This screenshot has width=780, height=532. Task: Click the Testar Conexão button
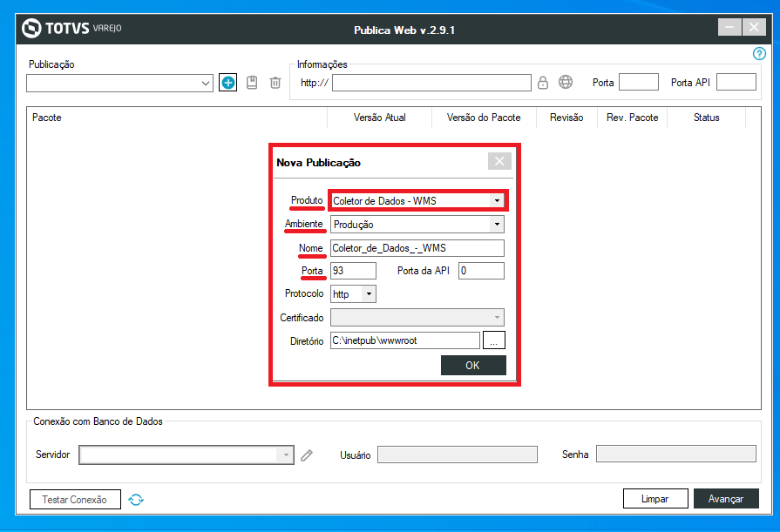[x=75, y=500]
